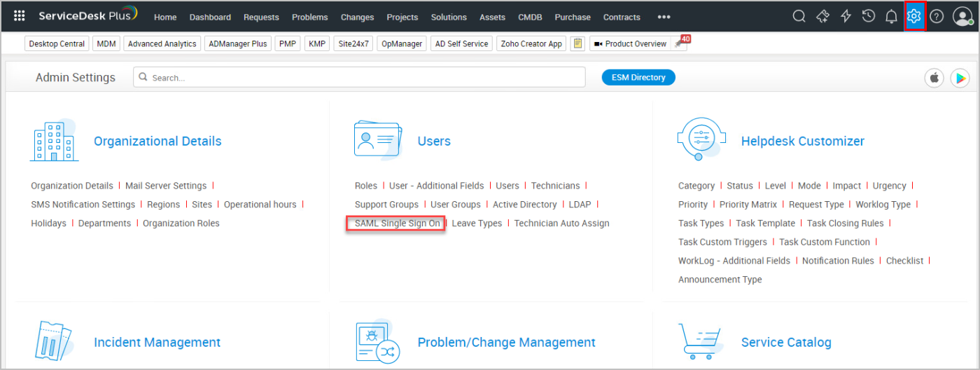
Task: Open the Leave Types link
Action: pos(477,223)
